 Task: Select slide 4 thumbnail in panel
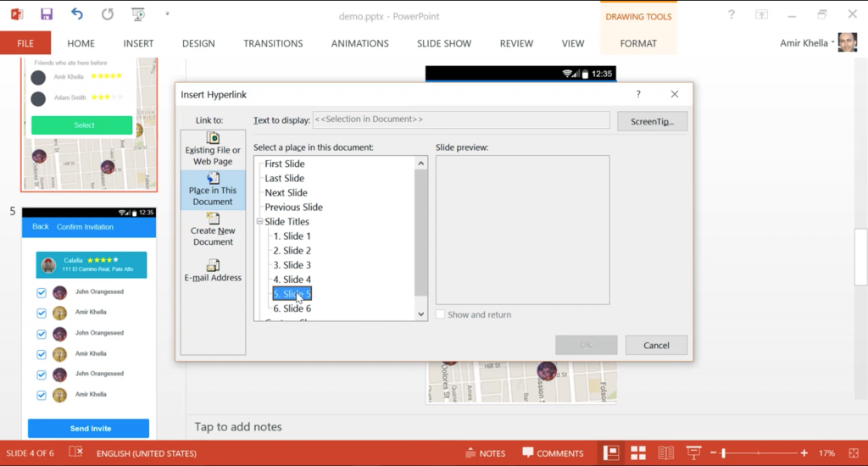coord(88,125)
